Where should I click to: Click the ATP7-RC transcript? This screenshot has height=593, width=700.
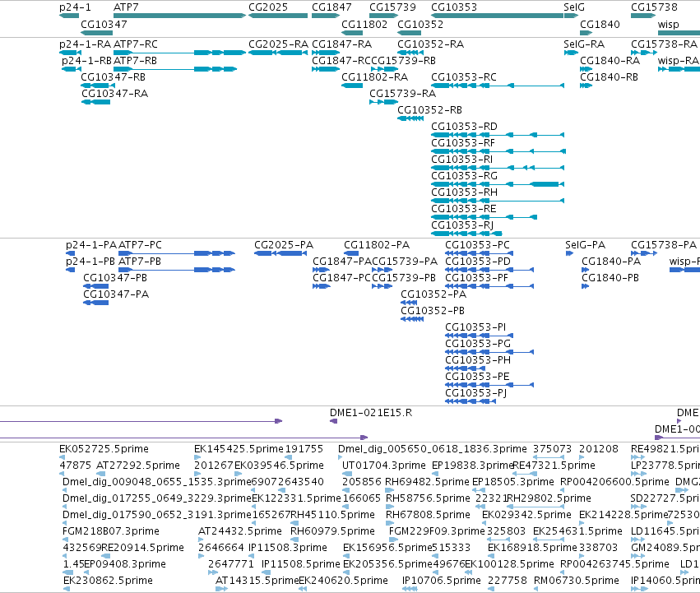click(179, 53)
